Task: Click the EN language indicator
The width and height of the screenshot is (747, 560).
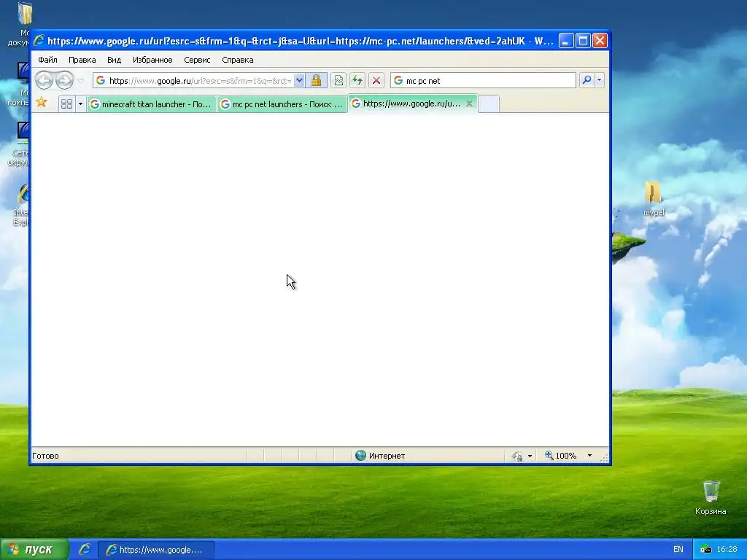Action: pyautogui.click(x=678, y=550)
